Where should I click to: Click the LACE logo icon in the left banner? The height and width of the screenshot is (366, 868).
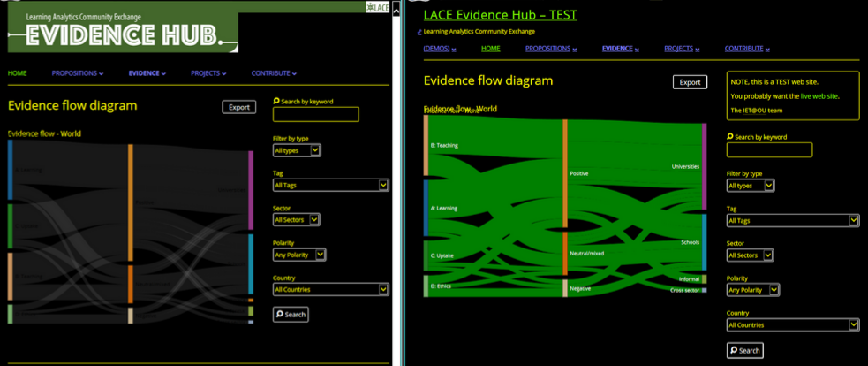[378, 7]
